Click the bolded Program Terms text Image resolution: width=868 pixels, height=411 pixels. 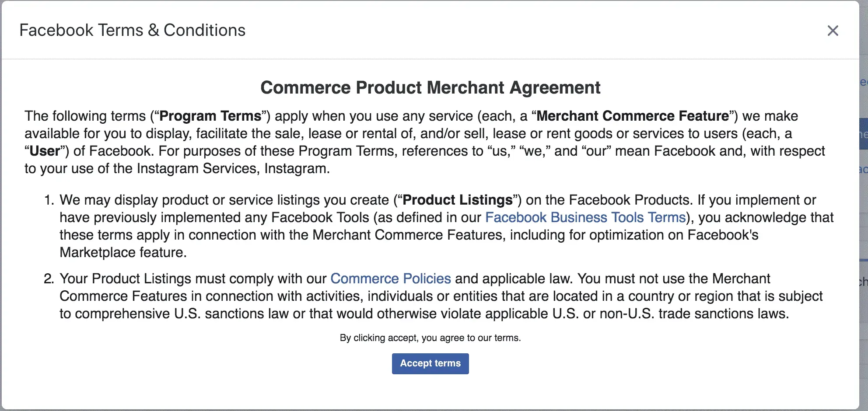[210, 116]
